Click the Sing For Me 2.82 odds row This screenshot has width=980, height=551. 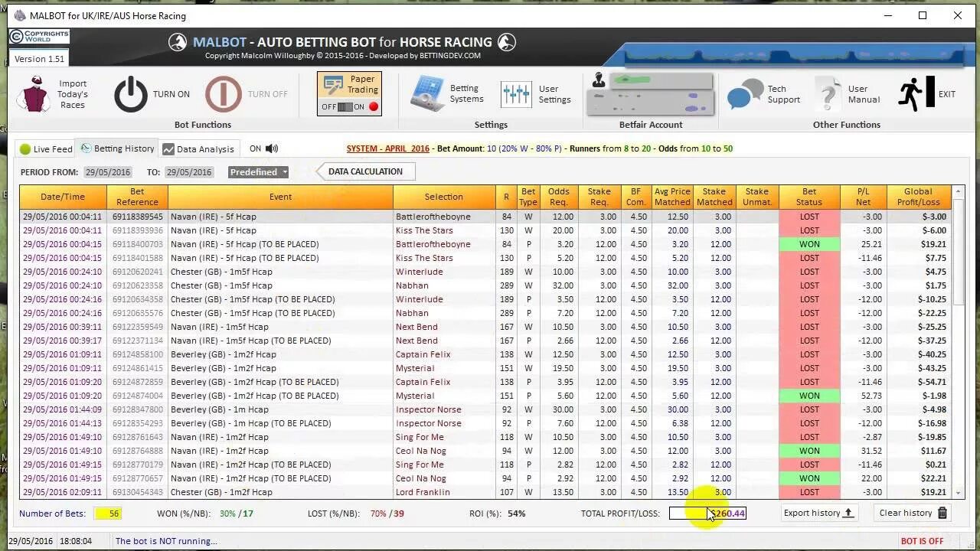point(485,465)
